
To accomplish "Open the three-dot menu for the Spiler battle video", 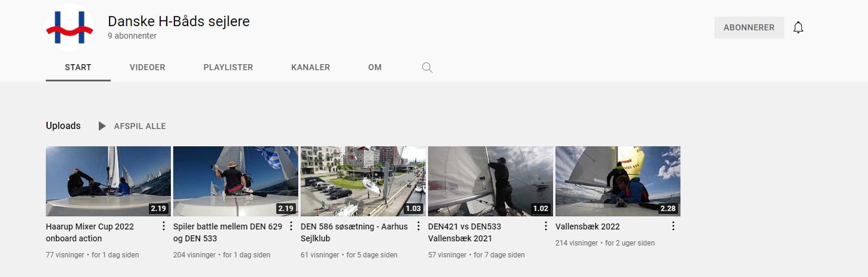I will (291, 226).
